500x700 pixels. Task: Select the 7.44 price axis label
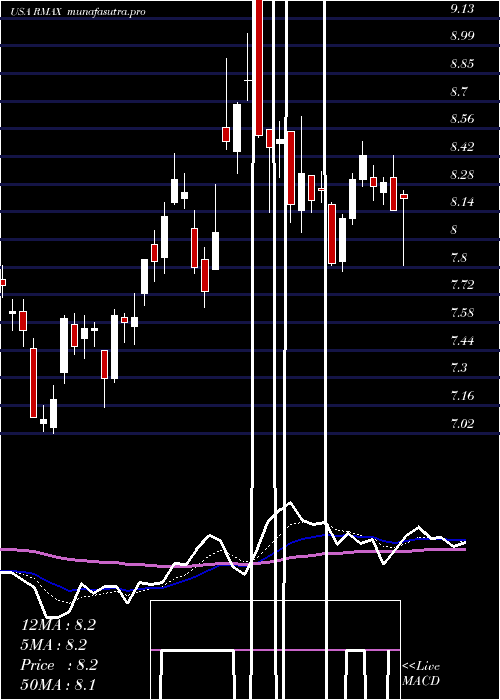[x=462, y=341]
